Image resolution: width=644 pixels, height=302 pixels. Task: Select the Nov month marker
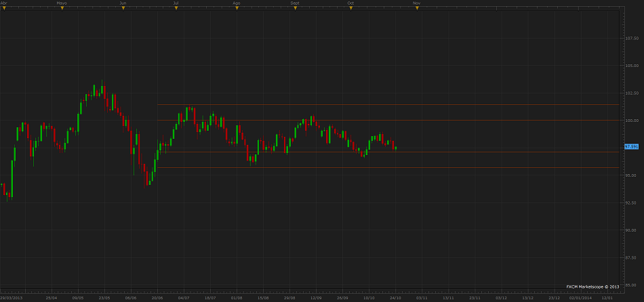(x=416, y=8)
